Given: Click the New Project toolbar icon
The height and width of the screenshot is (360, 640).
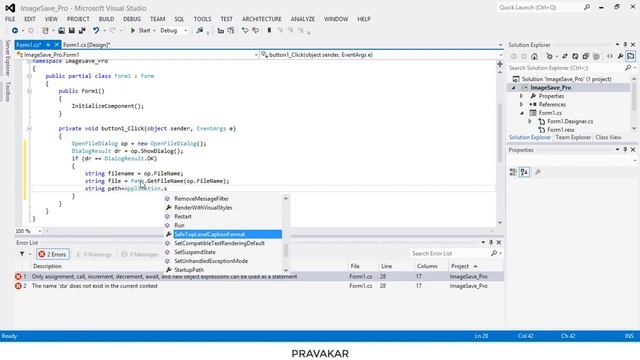Looking at the screenshot, I should pyautogui.click(x=45, y=31).
